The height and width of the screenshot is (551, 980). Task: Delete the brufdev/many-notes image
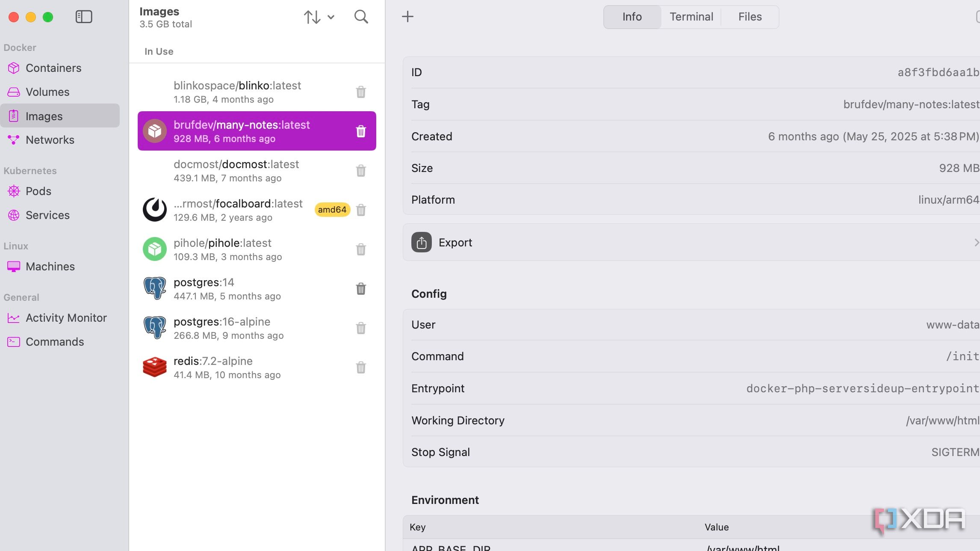[x=361, y=131]
